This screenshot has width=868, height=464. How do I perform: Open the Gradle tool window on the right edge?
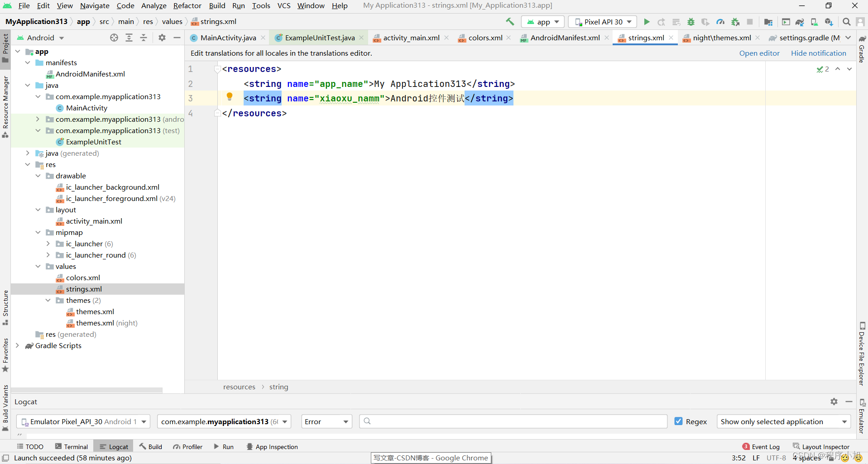pos(862,49)
